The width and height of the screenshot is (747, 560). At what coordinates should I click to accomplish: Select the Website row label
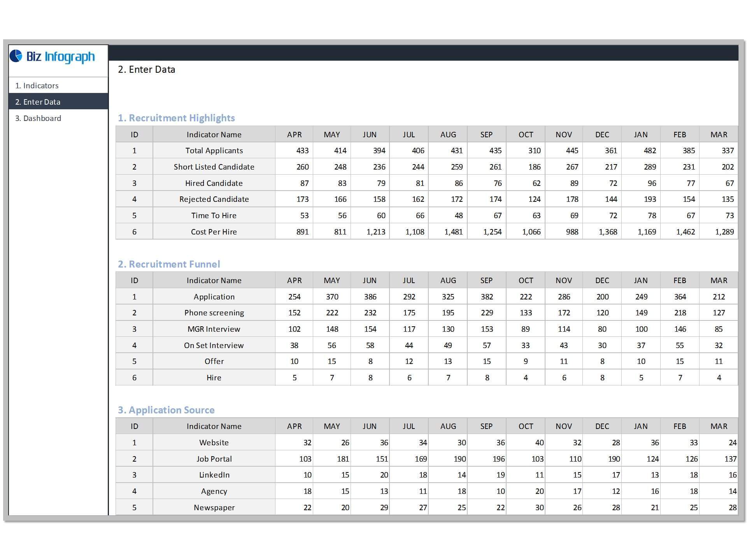click(x=214, y=443)
